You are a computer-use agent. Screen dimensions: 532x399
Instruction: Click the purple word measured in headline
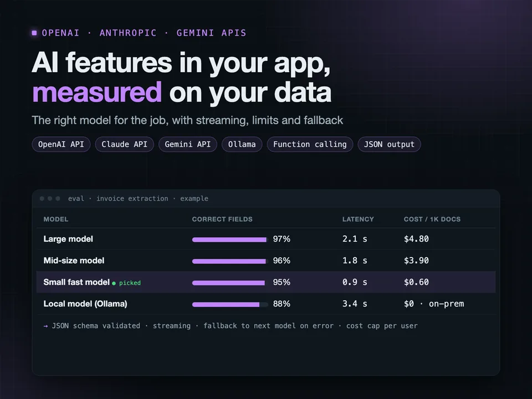(x=97, y=92)
